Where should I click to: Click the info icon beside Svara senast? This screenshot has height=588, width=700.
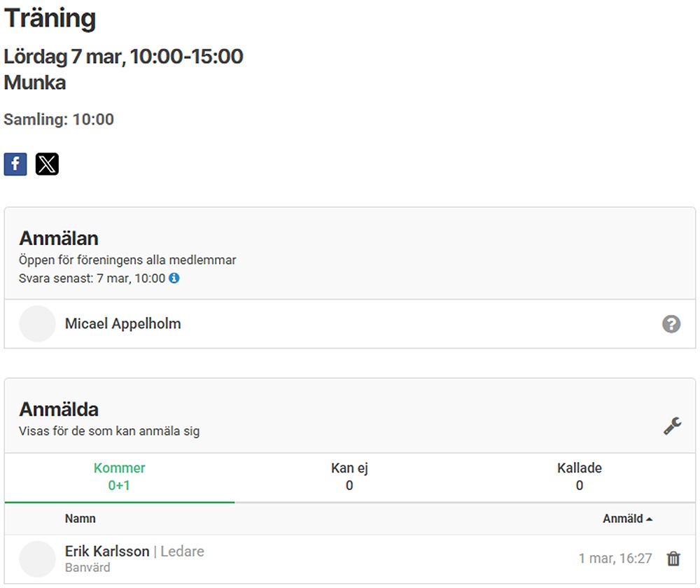[x=174, y=278]
